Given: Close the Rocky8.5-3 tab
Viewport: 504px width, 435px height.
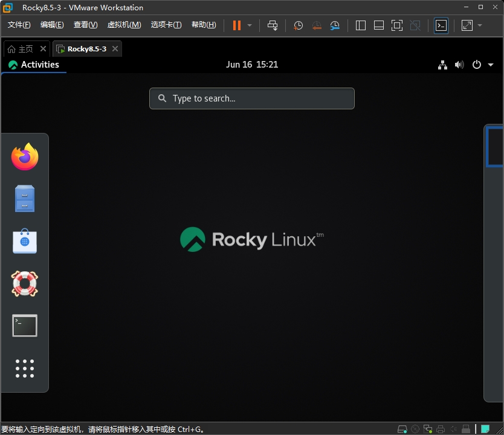Looking at the screenshot, I should point(115,48).
